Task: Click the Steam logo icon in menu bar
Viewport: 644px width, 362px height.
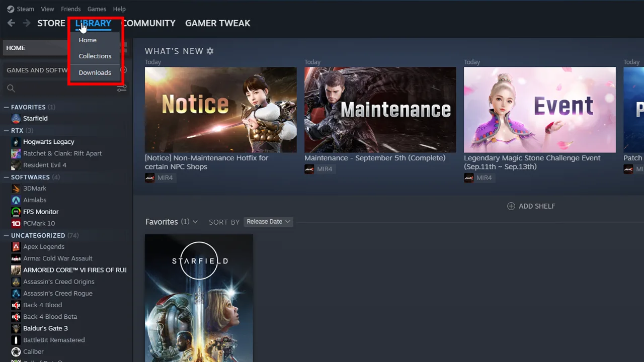Action: pos(11,9)
